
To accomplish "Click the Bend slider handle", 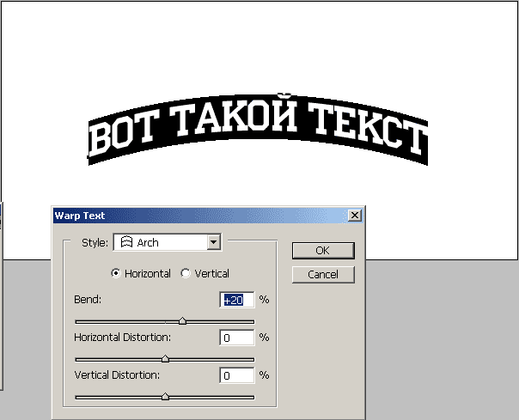I will tap(182, 321).
